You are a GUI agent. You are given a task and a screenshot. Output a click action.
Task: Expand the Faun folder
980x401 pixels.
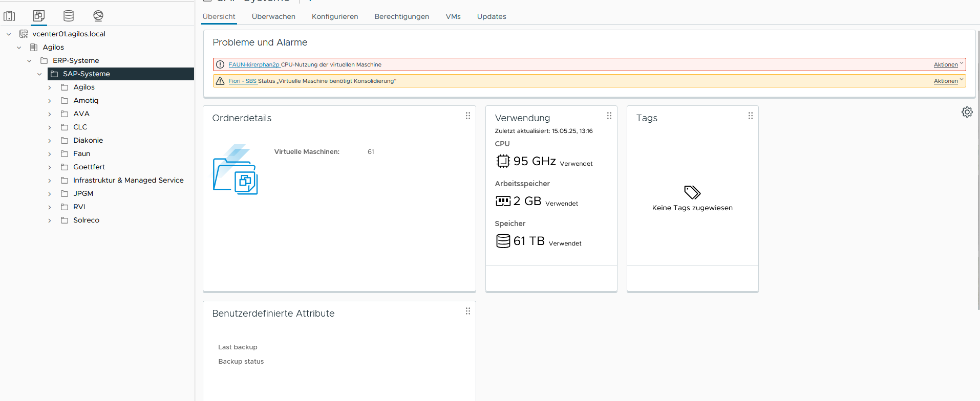50,154
